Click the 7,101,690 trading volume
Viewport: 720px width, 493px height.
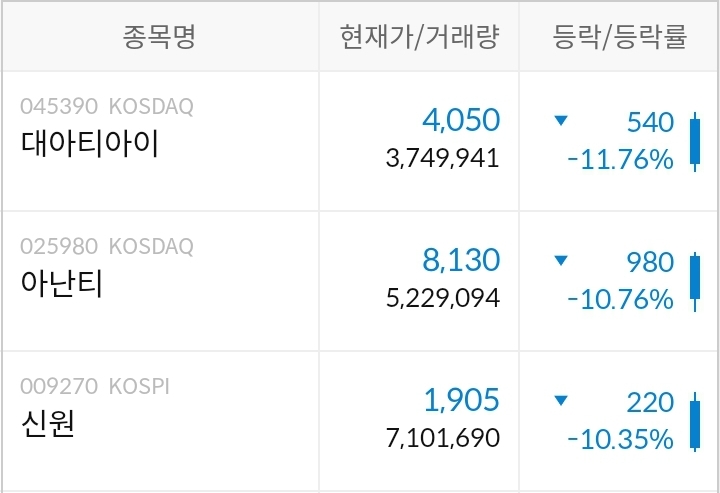pyautogui.click(x=442, y=439)
